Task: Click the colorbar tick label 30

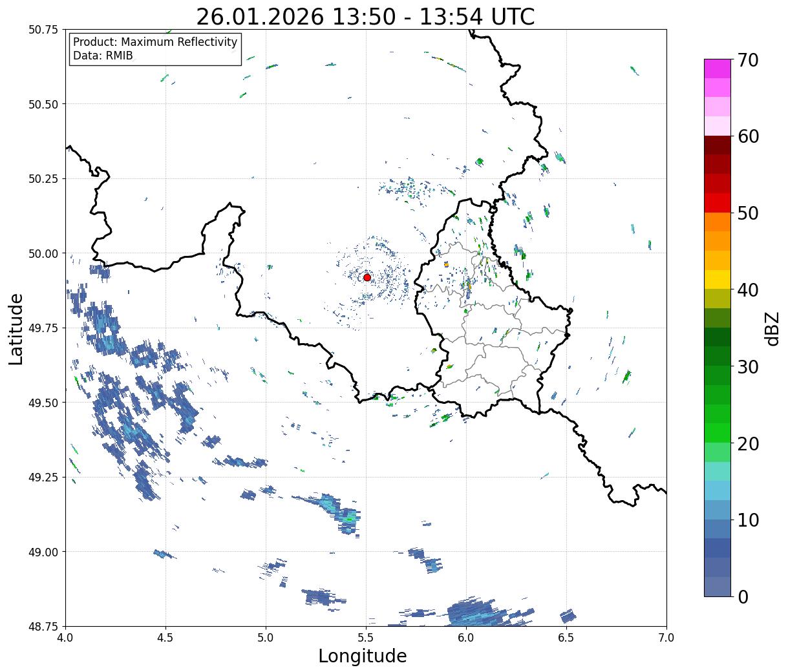Action: (747, 366)
